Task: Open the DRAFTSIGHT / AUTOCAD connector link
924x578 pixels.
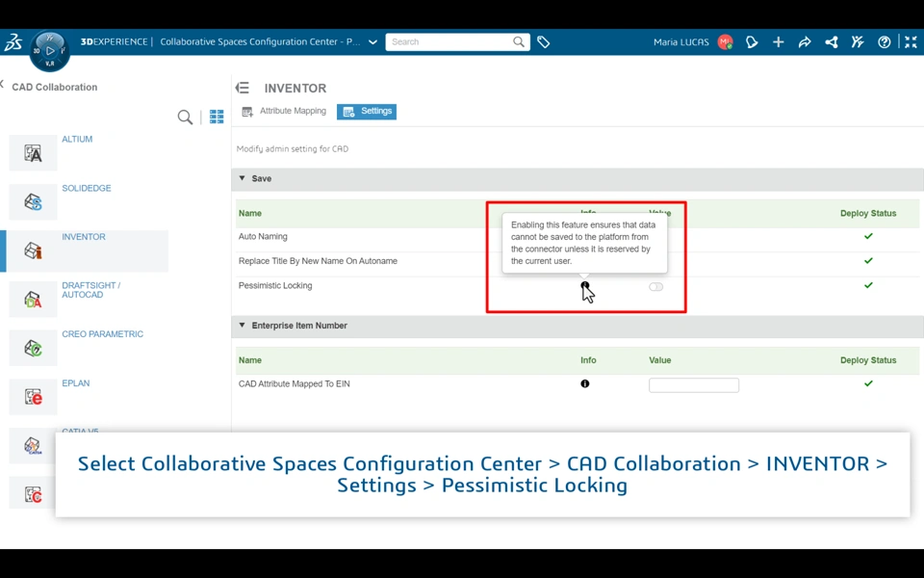Action: pyautogui.click(x=91, y=290)
